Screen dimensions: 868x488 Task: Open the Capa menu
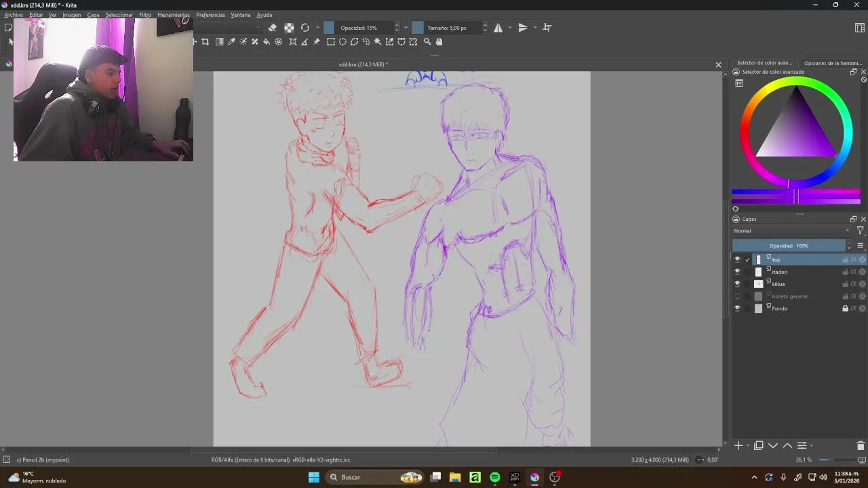pyautogui.click(x=93, y=15)
